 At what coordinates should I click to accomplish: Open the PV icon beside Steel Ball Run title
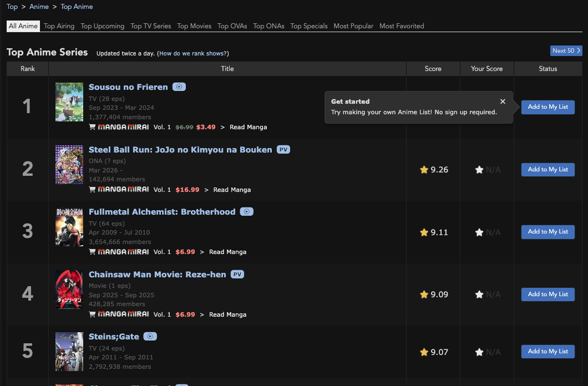[283, 149]
